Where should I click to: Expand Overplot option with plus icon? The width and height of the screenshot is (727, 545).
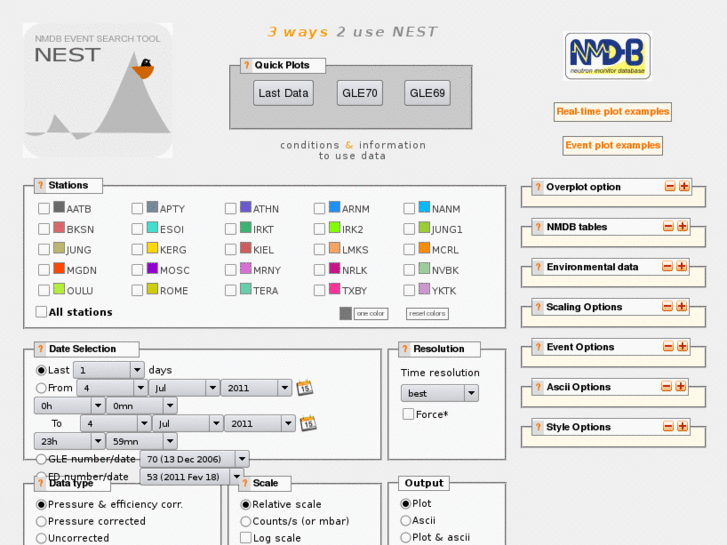pos(684,186)
